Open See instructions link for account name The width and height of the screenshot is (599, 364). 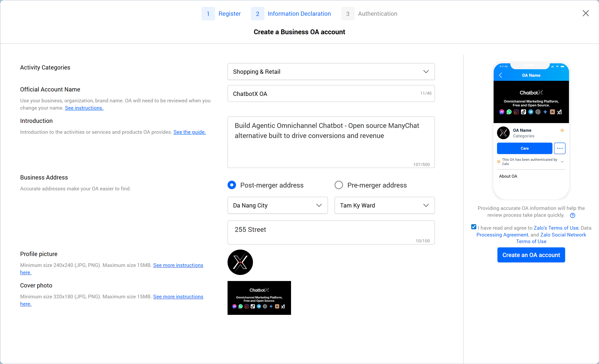(x=84, y=108)
